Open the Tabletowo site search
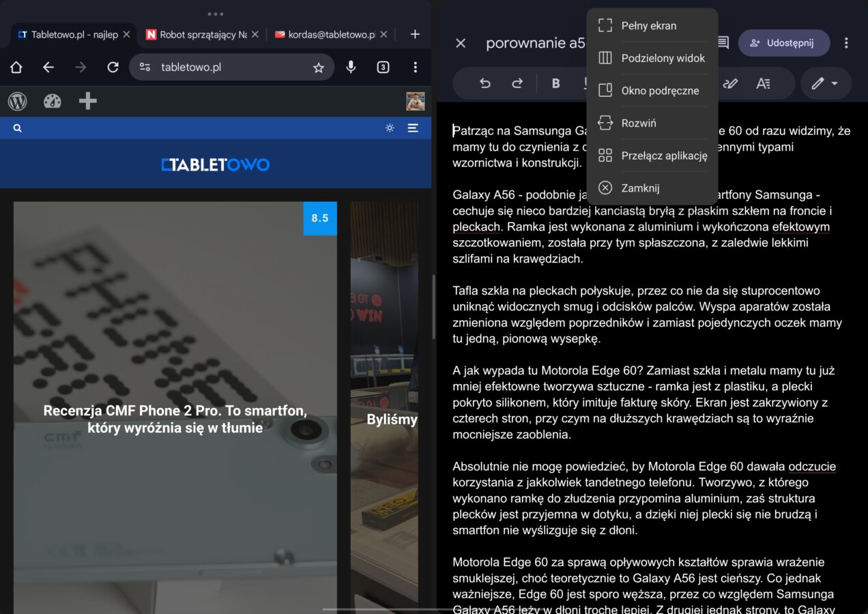This screenshot has width=868, height=614. [17, 128]
